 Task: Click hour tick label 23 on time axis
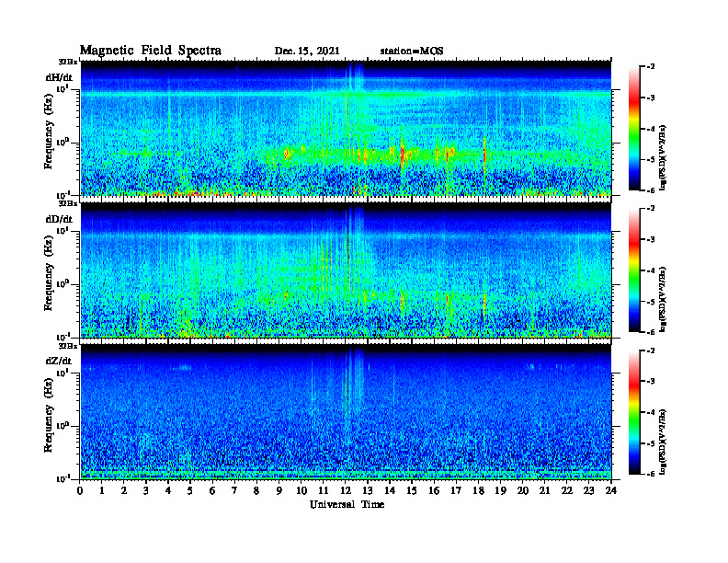coord(588,491)
